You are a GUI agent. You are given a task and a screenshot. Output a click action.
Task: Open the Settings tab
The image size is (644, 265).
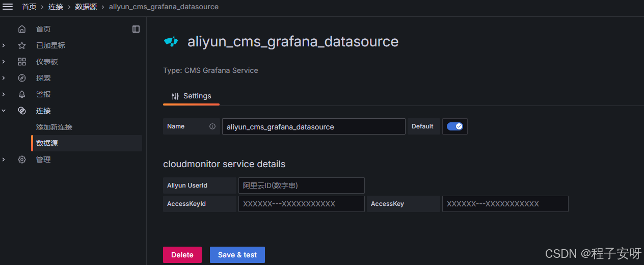coord(191,96)
